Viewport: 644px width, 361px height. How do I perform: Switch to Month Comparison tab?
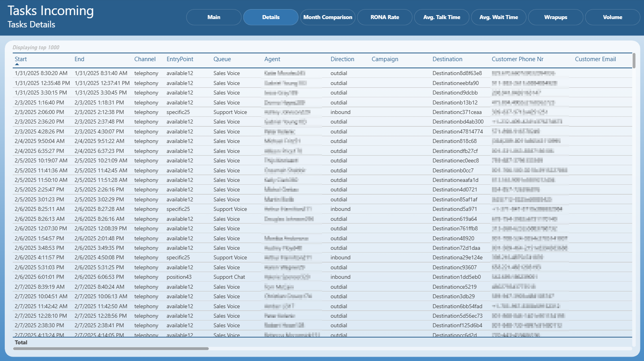tap(328, 17)
